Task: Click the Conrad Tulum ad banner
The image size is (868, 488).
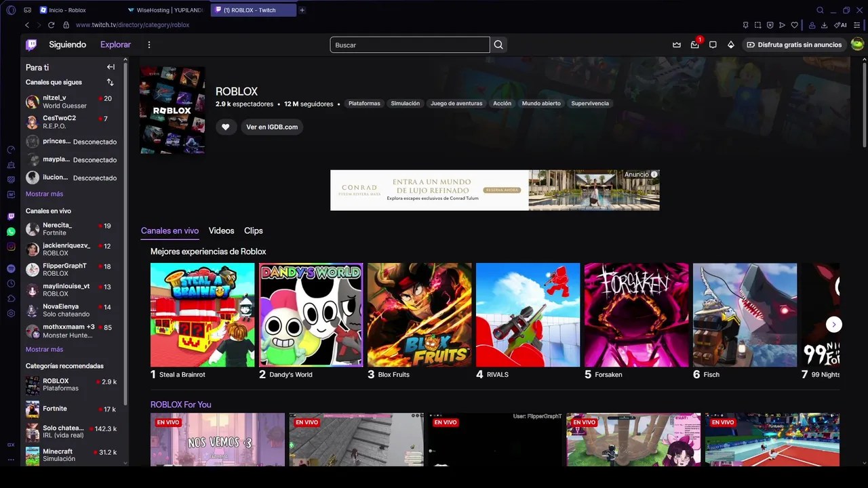Action: (x=495, y=190)
